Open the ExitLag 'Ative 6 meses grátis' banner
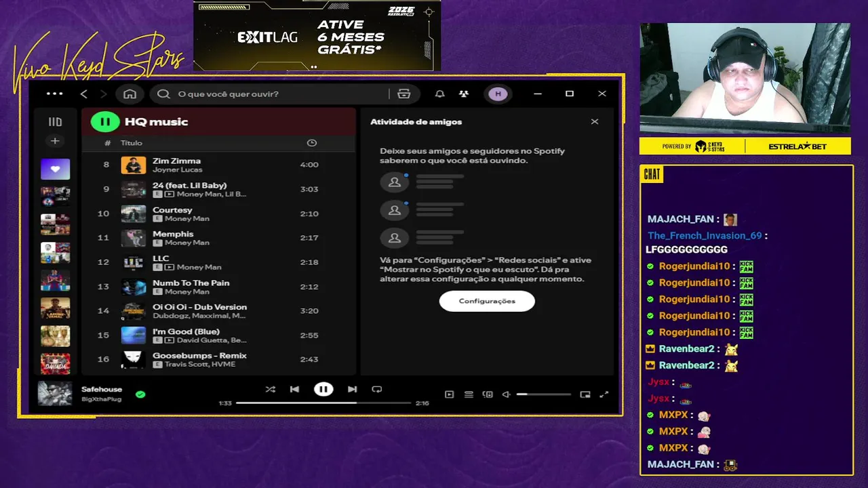 [317, 35]
